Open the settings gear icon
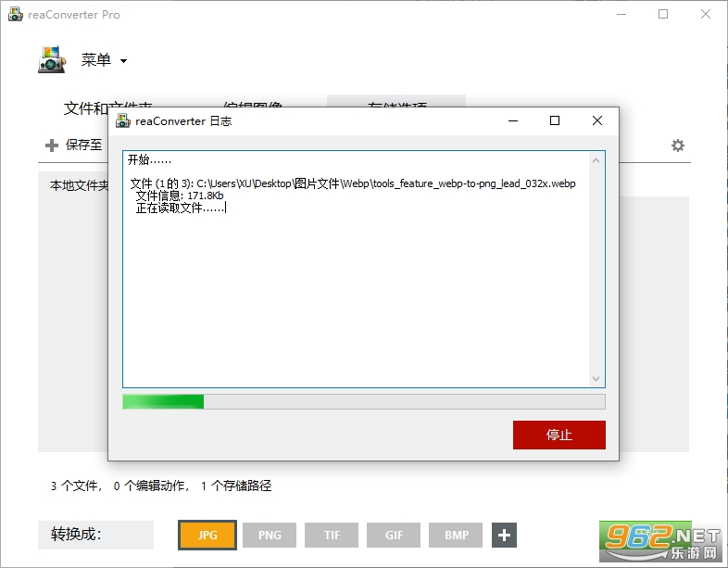The height and width of the screenshot is (568, 728). click(677, 145)
